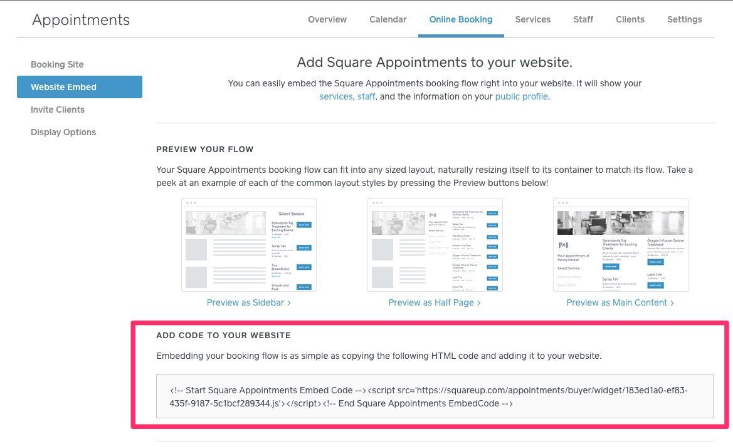The height and width of the screenshot is (447, 733).
Task: Navigate to the Clients tab
Action: (630, 19)
